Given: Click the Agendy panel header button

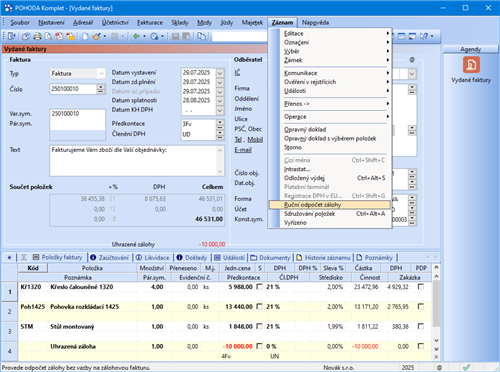Looking at the screenshot, I should (x=471, y=49).
